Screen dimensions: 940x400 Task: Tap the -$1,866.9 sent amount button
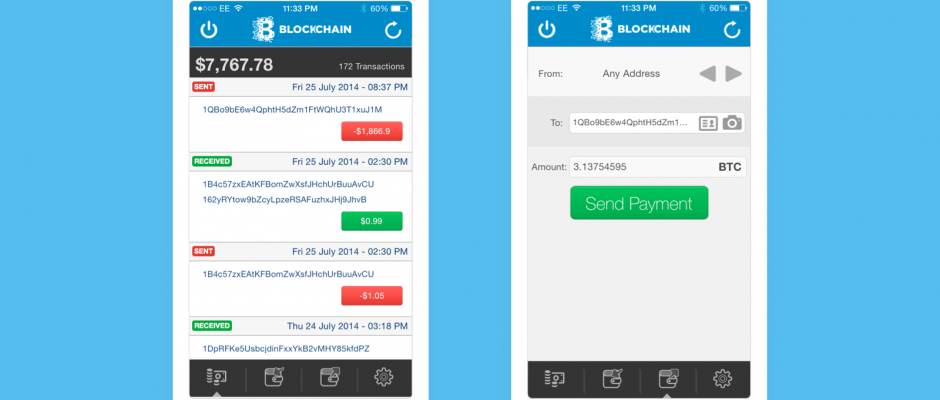pos(372,131)
